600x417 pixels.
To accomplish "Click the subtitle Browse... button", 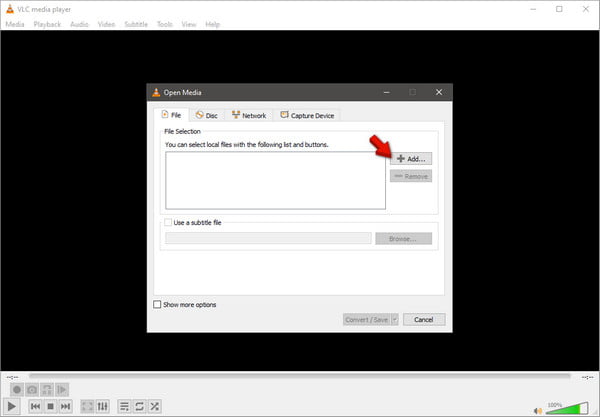I will pyautogui.click(x=403, y=238).
